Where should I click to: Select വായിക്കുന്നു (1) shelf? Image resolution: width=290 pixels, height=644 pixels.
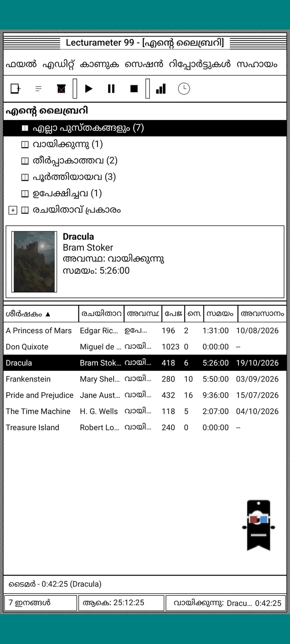click(x=68, y=144)
